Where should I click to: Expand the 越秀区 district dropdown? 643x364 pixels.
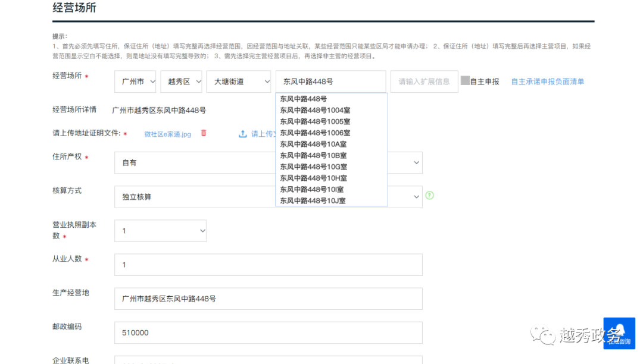click(181, 81)
